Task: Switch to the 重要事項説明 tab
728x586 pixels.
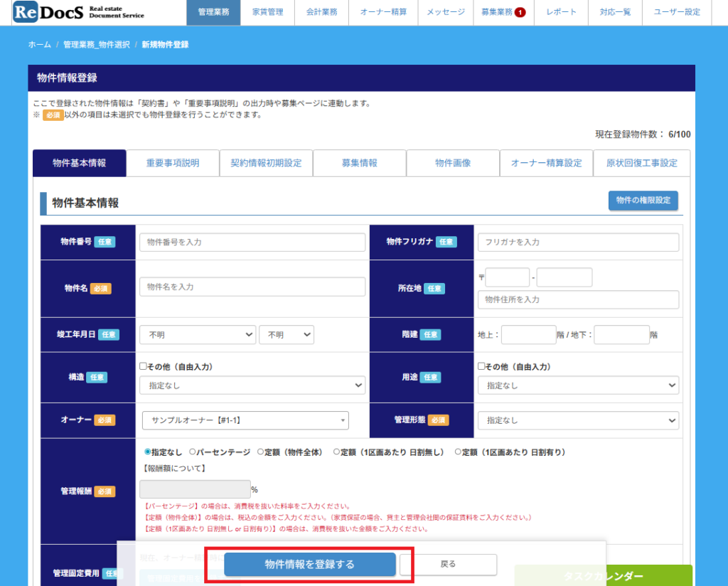Action: (x=173, y=163)
